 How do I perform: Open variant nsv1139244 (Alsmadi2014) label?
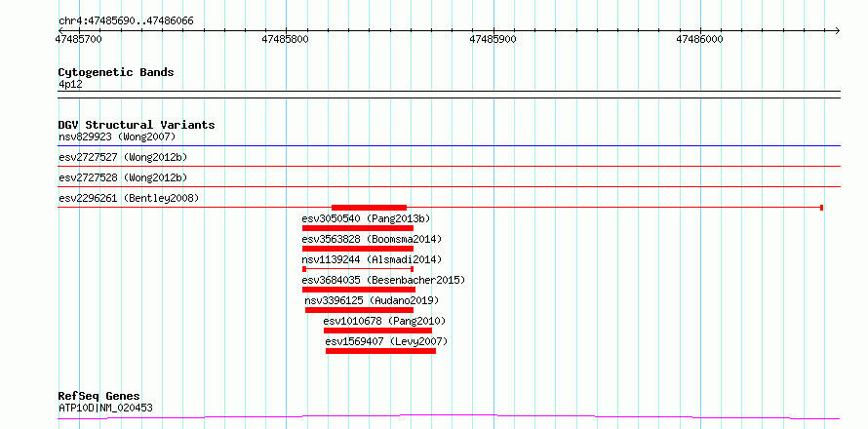(x=372, y=259)
